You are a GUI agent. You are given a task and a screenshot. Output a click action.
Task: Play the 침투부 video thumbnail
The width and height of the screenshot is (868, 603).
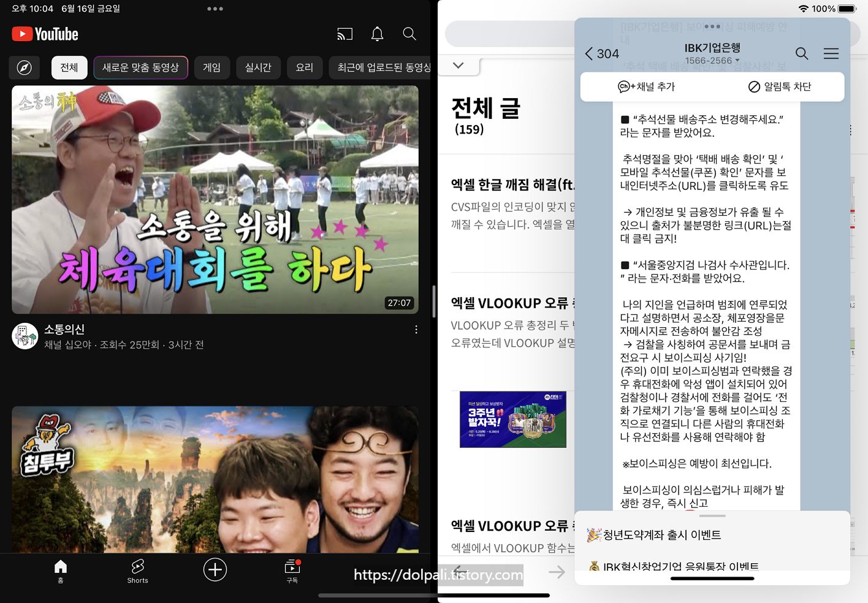pos(215,479)
